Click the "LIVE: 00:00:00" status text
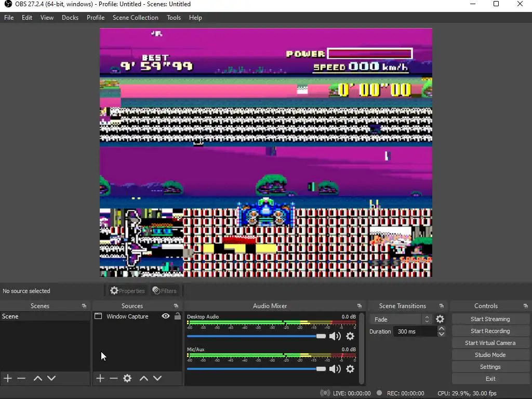The image size is (532, 399). [352, 393]
